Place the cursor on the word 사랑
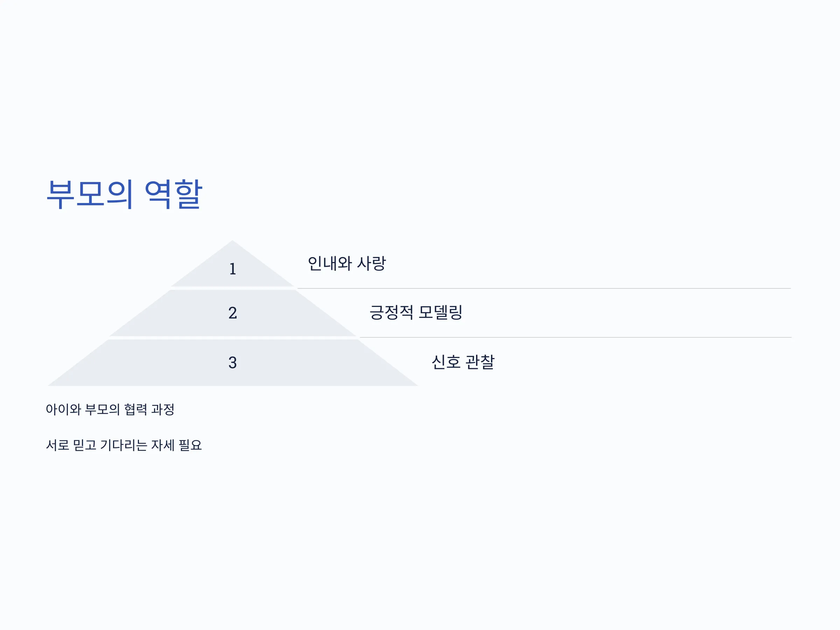 (x=372, y=264)
